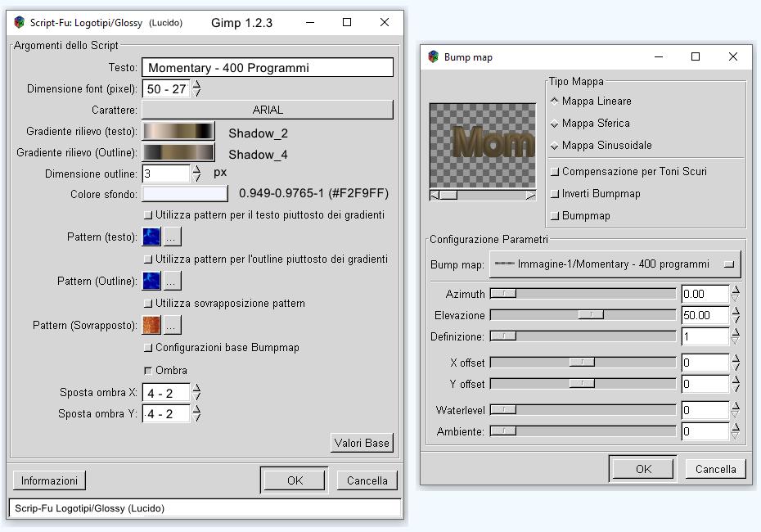Click the Pattern (Sovrapposto) orange swatch
The width and height of the screenshot is (761, 532).
click(x=151, y=325)
